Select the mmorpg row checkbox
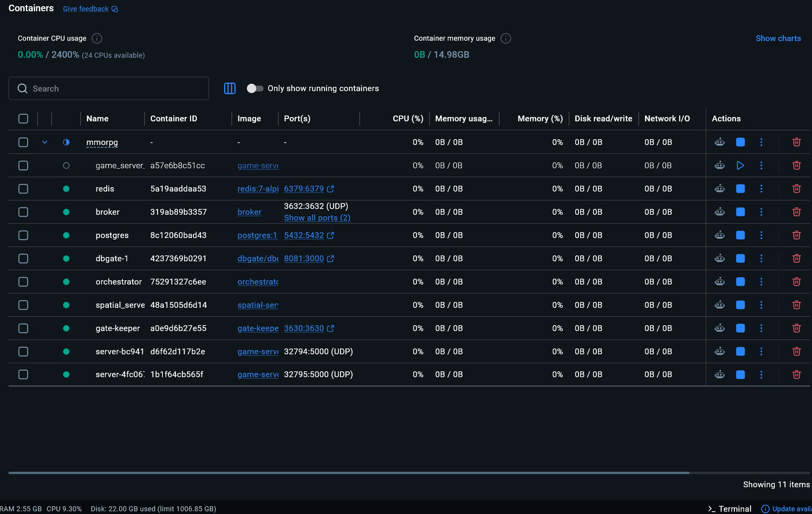 [23, 142]
